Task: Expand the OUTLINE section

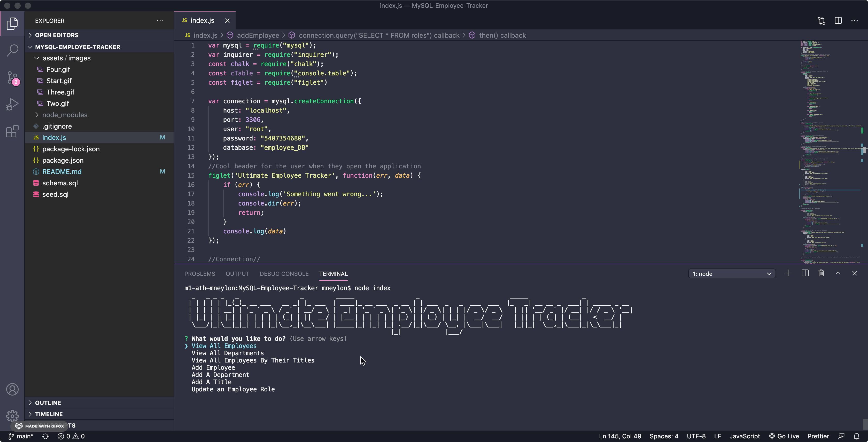Action: point(48,402)
